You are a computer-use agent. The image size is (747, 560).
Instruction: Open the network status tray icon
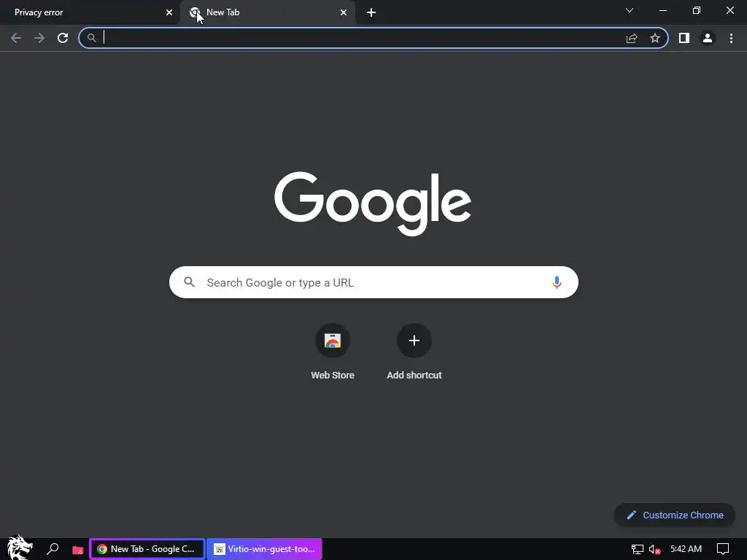[x=637, y=550]
